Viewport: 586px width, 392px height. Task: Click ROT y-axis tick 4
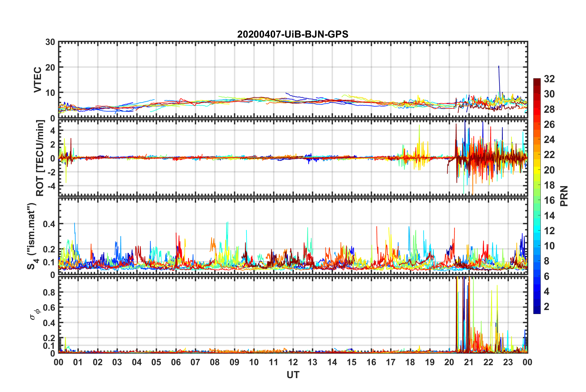(x=53, y=131)
